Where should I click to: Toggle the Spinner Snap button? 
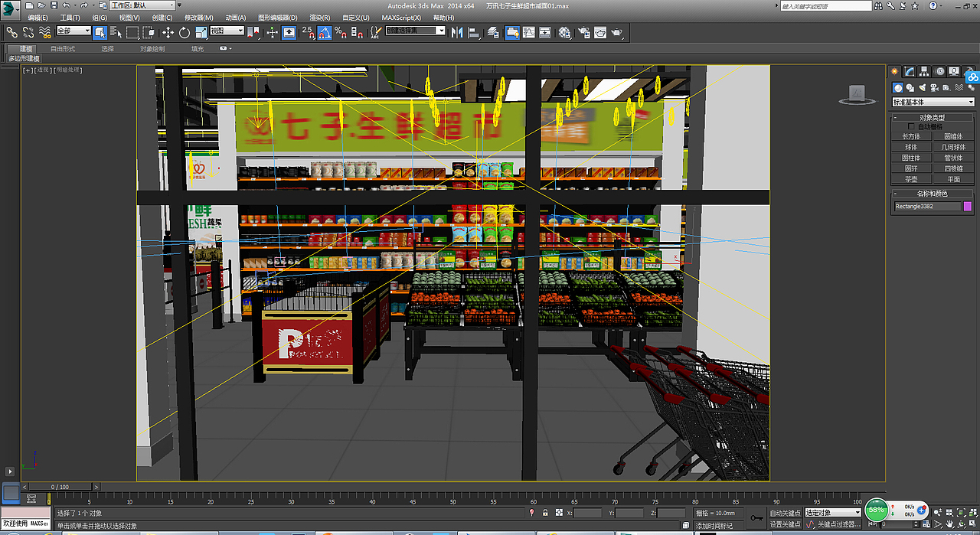(x=357, y=32)
